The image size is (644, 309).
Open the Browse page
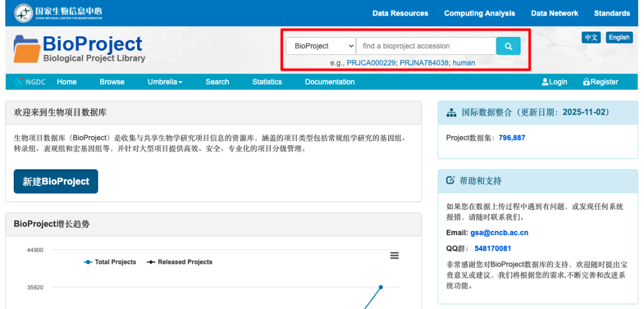pyautogui.click(x=112, y=82)
